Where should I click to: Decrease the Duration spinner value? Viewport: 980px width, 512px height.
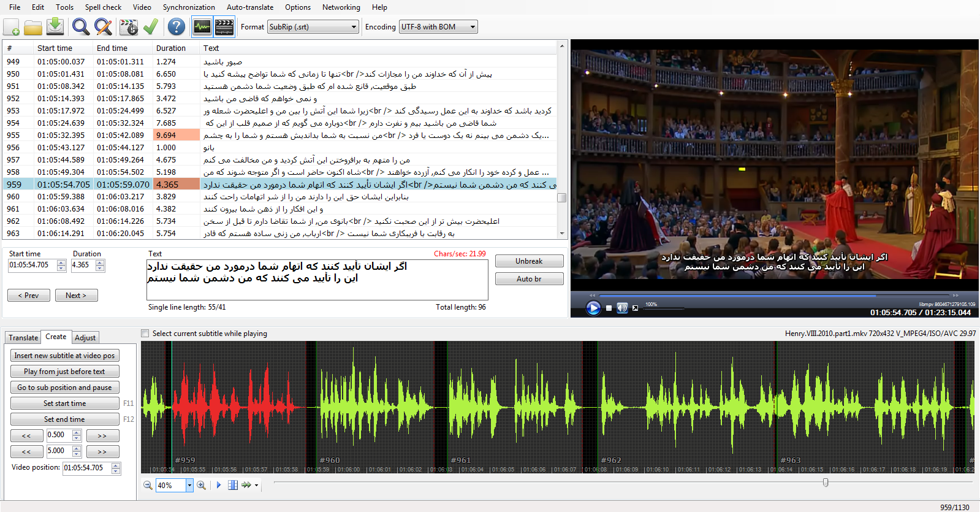(100, 269)
